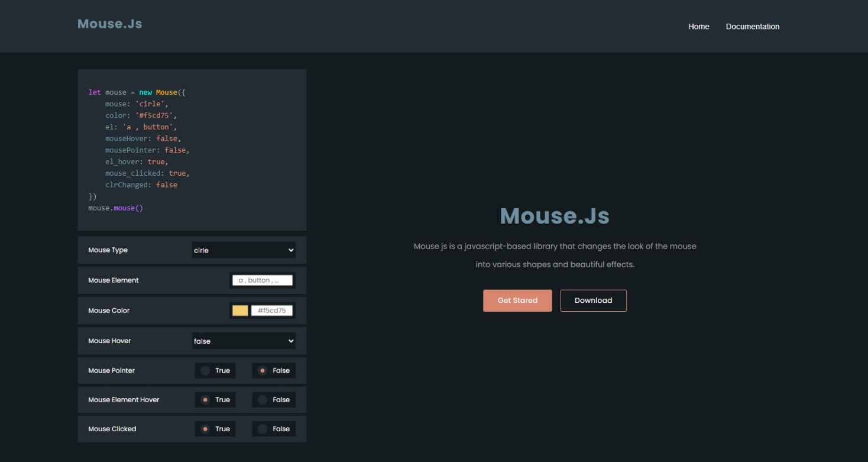Open the Home menu item
Screen dimensions: 868x462
[x=698, y=26]
